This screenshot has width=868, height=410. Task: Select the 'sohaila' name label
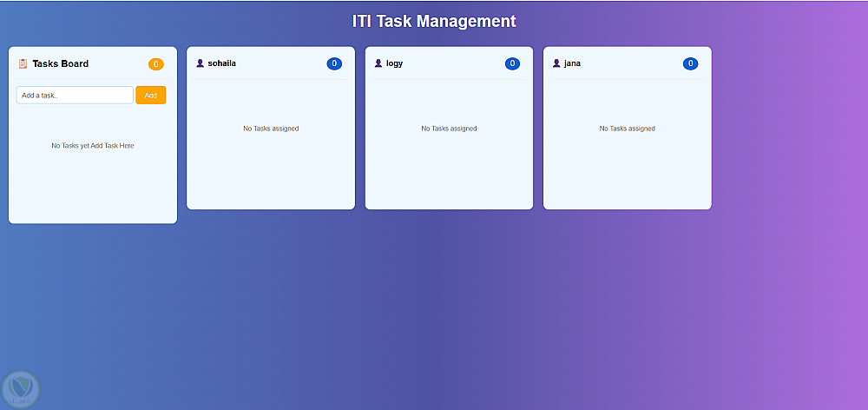pos(222,63)
